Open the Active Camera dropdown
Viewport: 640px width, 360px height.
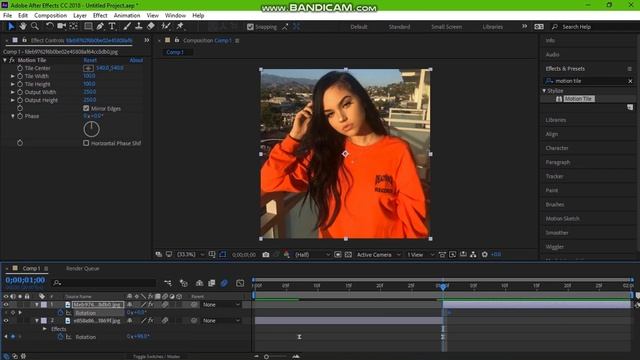pos(378,255)
